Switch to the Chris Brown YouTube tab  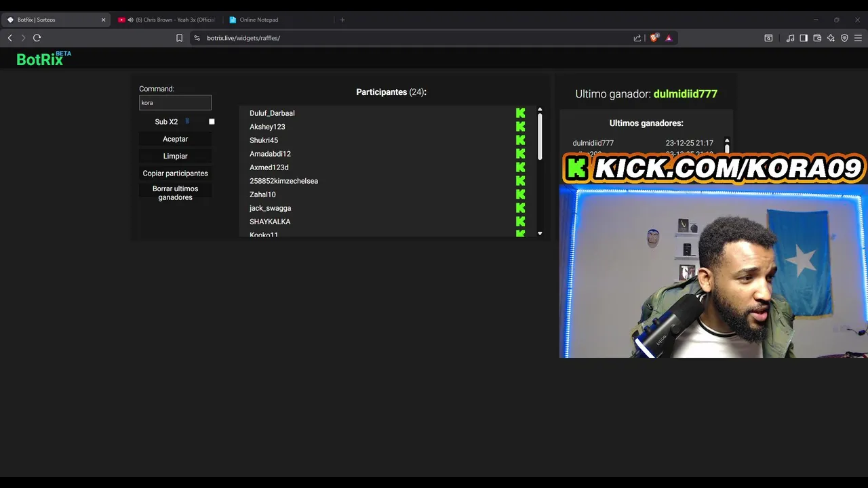[x=167, y=20]
